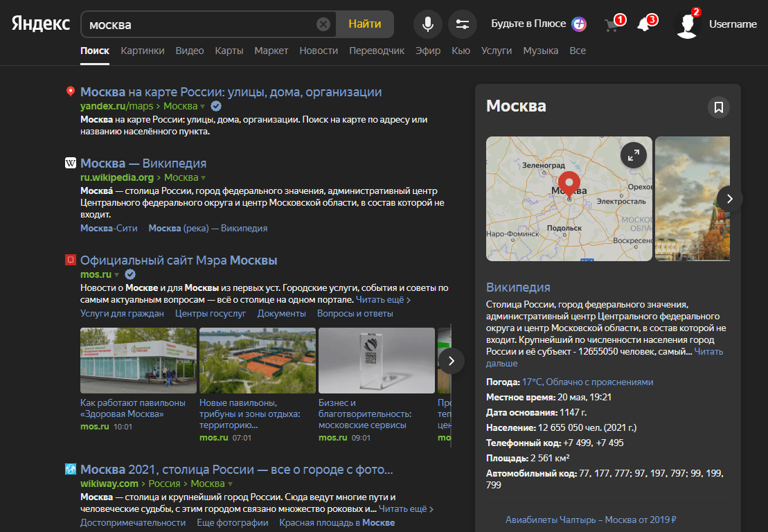Open weather link 17°C, Облачно с прояснениями

[587, 382]
